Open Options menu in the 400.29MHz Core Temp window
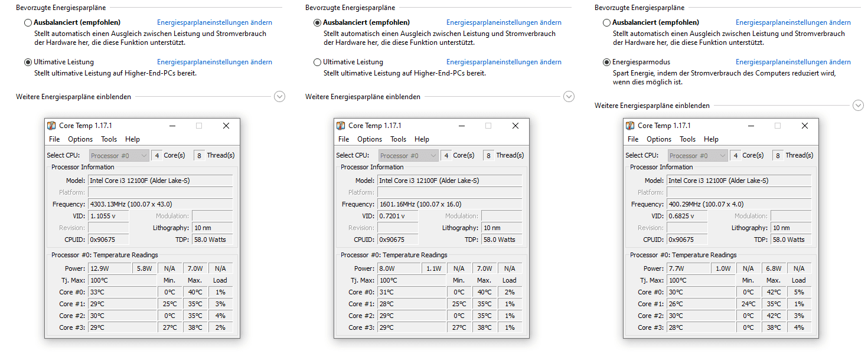Viewport: 868px width, 354px height. tap(659, 139)
